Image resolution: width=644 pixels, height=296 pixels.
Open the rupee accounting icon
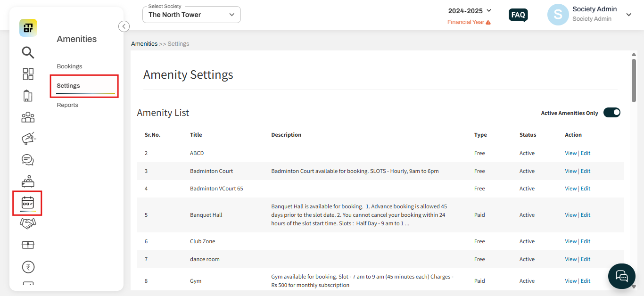[28, 267]
